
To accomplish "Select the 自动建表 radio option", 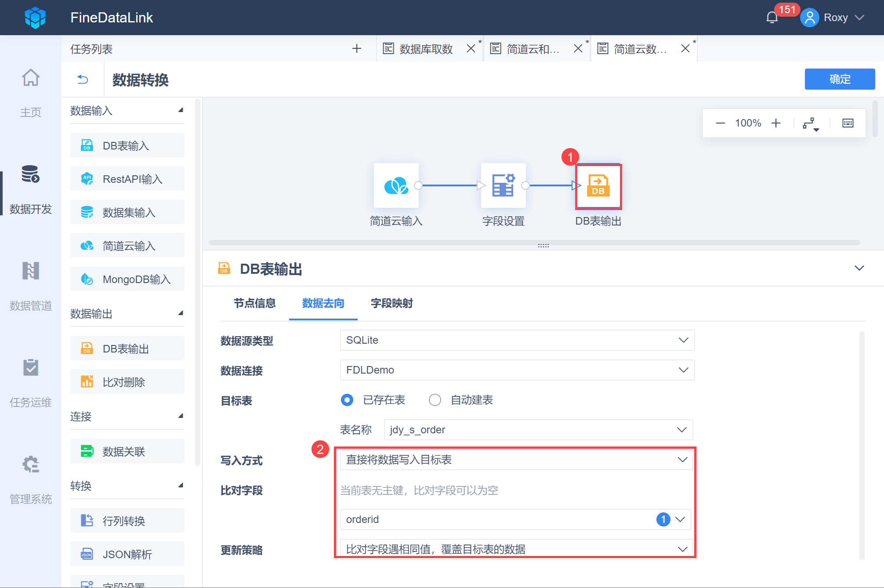I will click(435, 400).
